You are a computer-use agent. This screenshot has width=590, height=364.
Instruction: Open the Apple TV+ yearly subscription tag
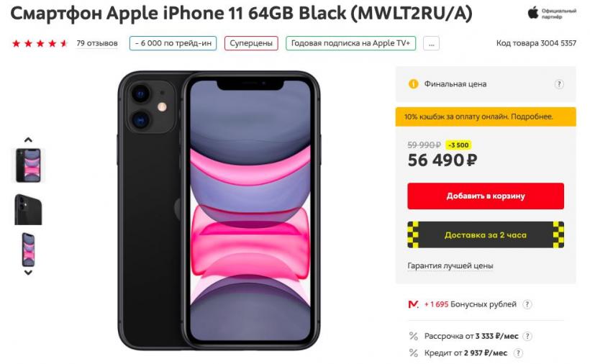pos(350,43)
